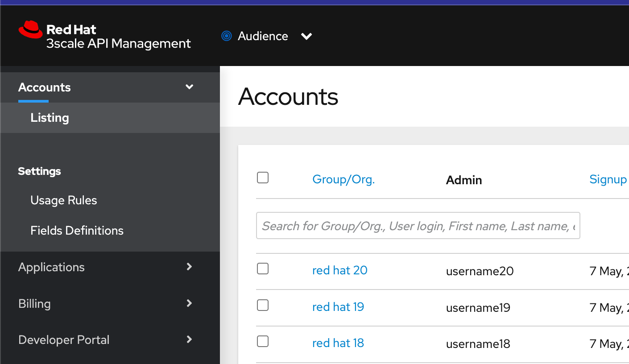
Task: Open Usage Rules settings
Action: (63, 200)
